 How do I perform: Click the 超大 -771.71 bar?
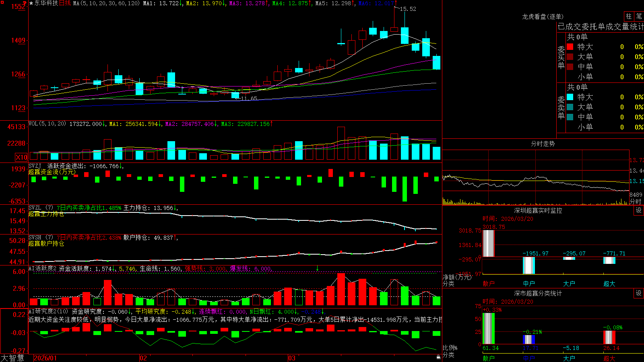click(609, 260)
